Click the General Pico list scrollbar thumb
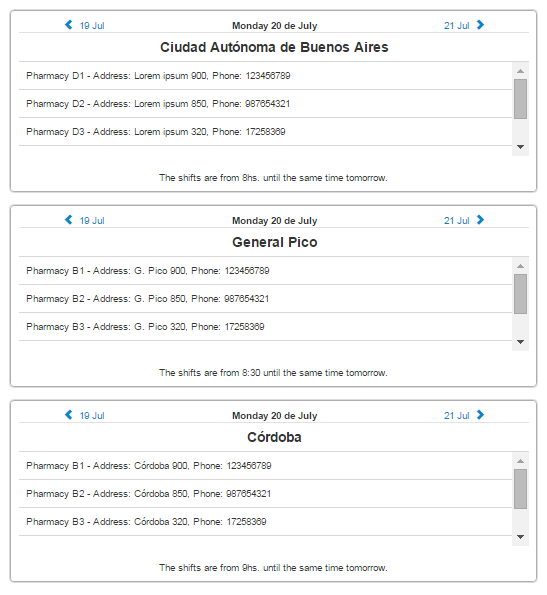This screenshot has width=547, height=595. click(520, 294)
